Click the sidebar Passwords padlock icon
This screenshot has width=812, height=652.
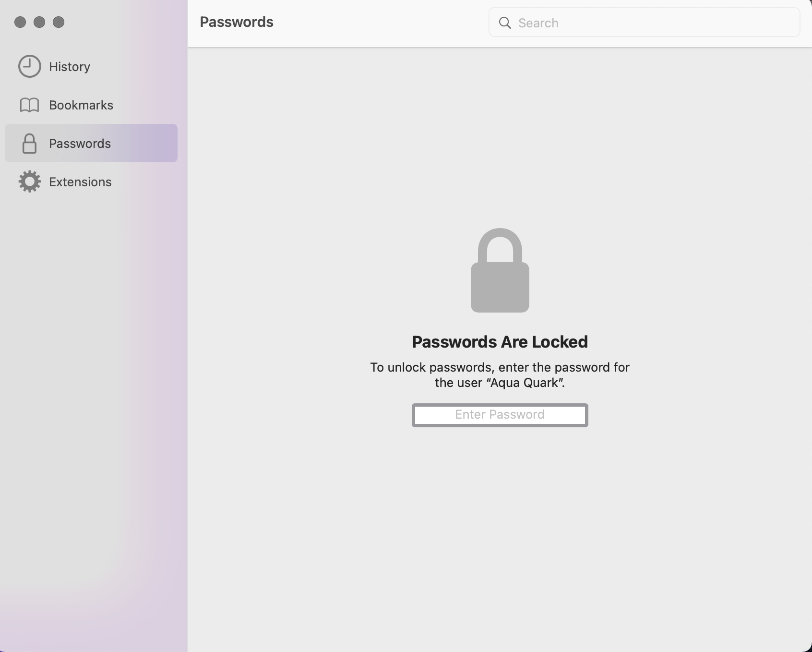click(x=29, y=144)
